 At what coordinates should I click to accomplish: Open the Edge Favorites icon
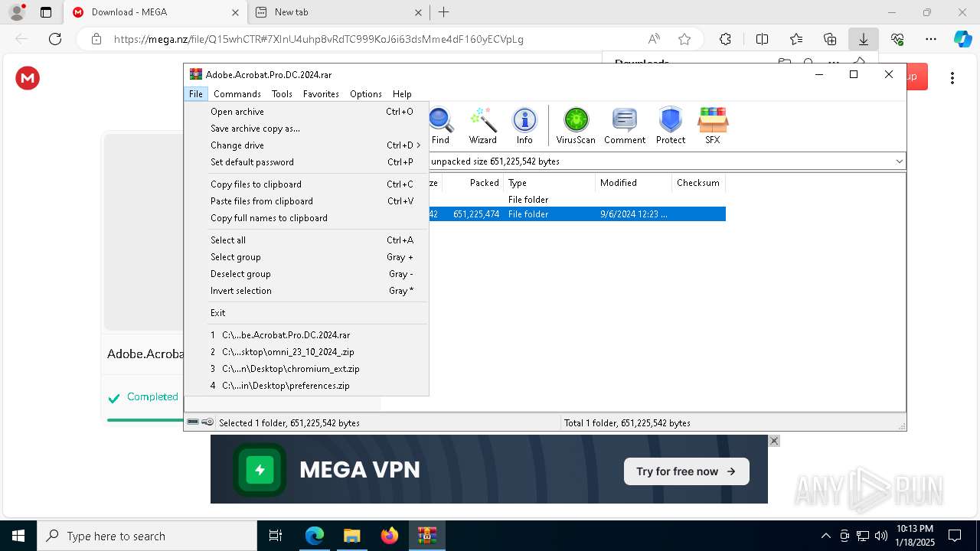tap(796, 39)
